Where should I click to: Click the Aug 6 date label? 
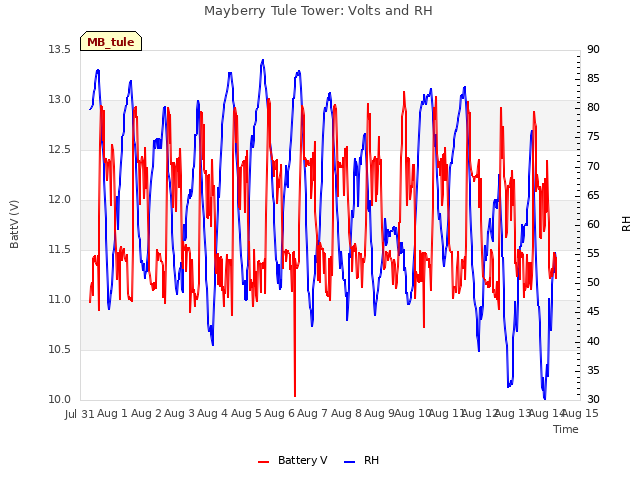[x=279, y=413]
